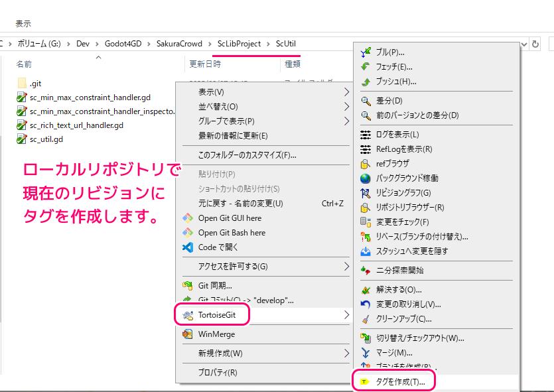Click ScLibProject in the breadcrumb path

coord(240,44)
